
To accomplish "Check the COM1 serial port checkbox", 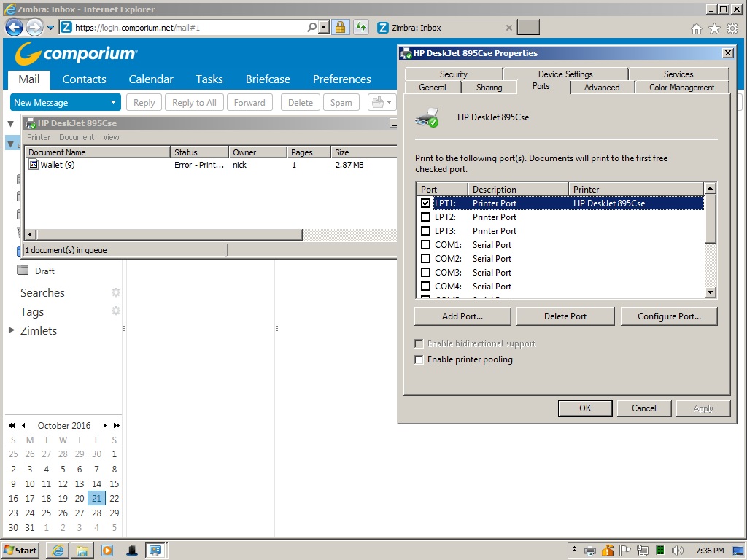I will (x=426, y=245).
